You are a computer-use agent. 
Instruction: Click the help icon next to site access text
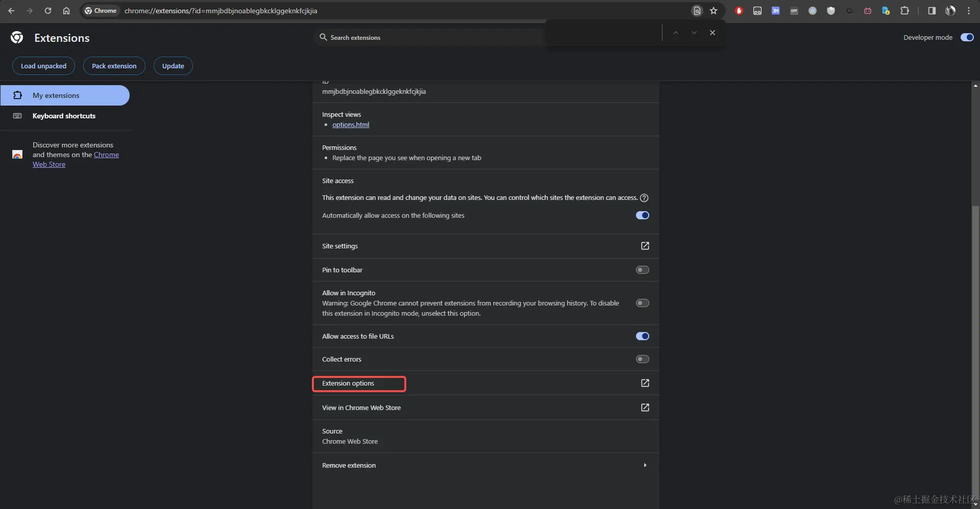pyautogui.click(x=644, y=198)
